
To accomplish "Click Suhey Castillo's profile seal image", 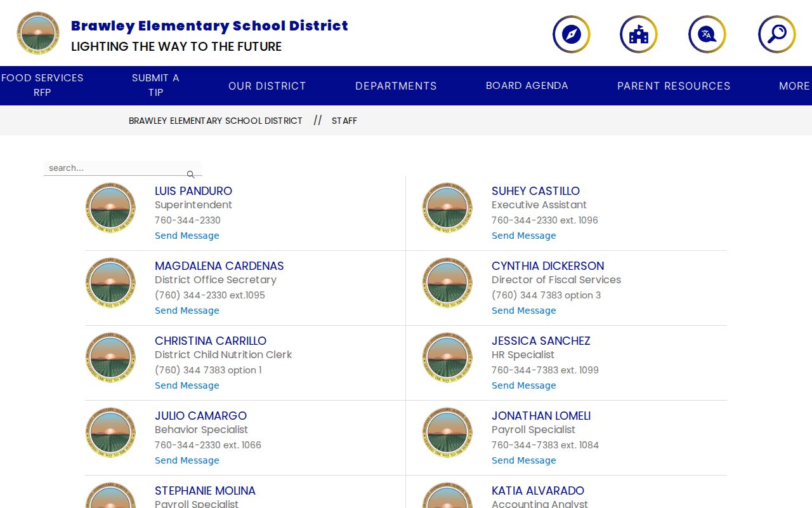I will 447,208.
